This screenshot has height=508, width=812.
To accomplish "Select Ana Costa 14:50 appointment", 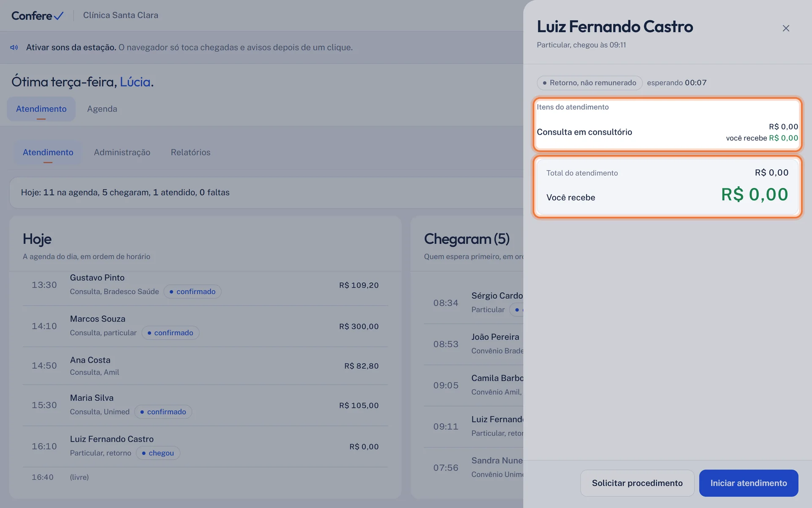I will point(205,366).
